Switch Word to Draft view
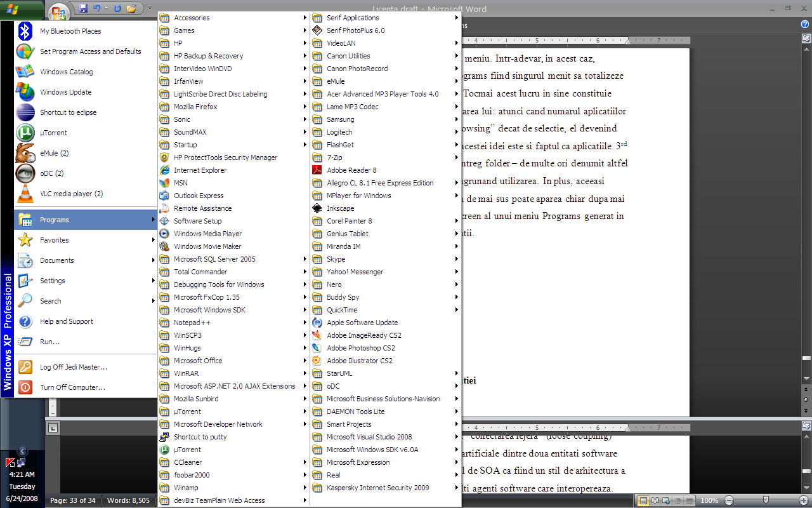This screenshot has height=508, width=812. point(690,500)
